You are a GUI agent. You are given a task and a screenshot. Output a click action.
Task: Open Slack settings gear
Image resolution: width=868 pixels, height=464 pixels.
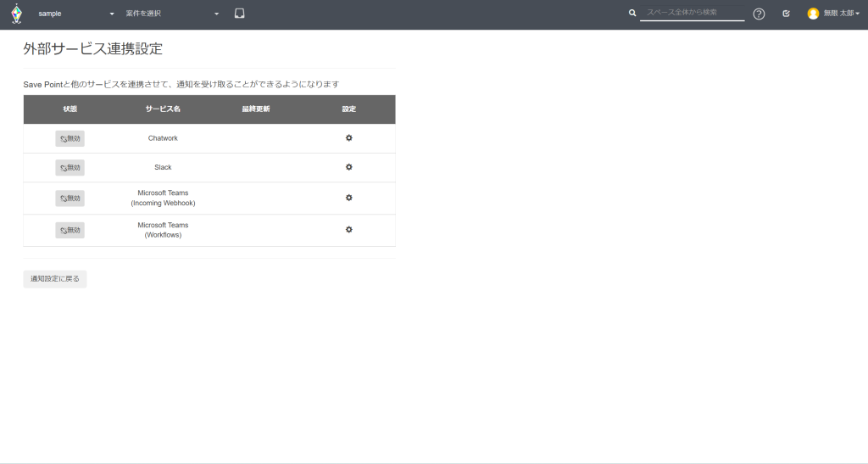coord(348,167)
